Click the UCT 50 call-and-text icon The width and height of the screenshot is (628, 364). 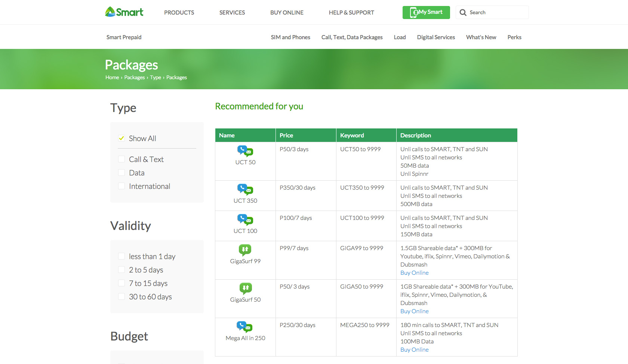[x=245, y=151]
